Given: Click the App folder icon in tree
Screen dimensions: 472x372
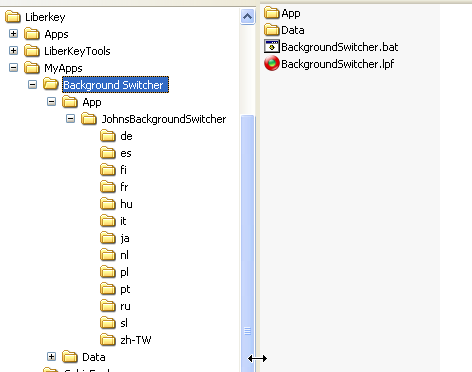Looking at the screenshot, I should point(70,102).
